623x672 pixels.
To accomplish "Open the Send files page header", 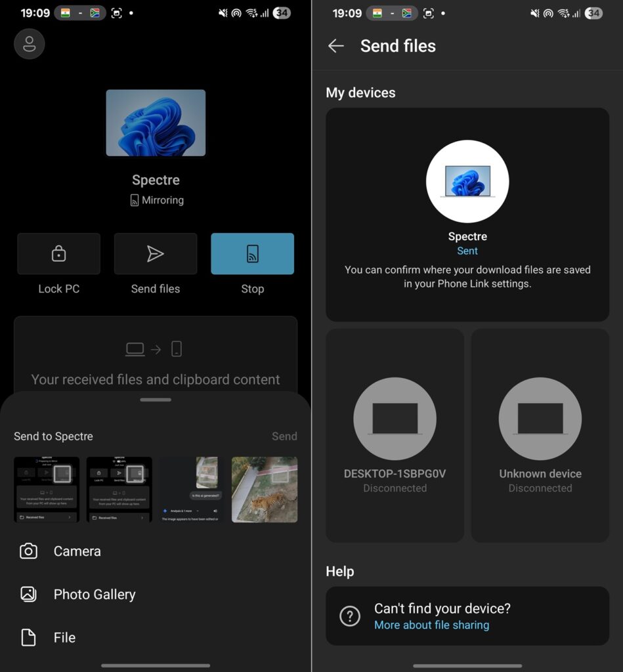I will (x=398, y=46).
